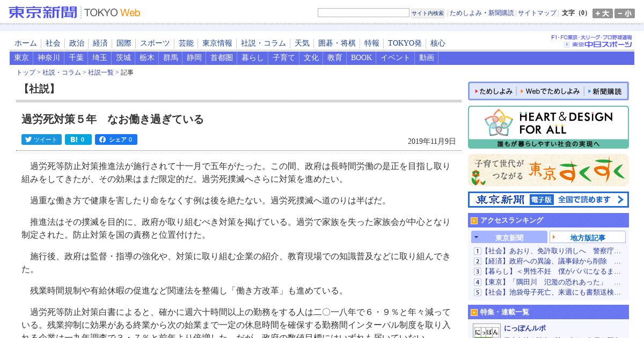The image size is (644, 338).
Task: Decrease text size with −小 button
Action: [x=625, y=13]
